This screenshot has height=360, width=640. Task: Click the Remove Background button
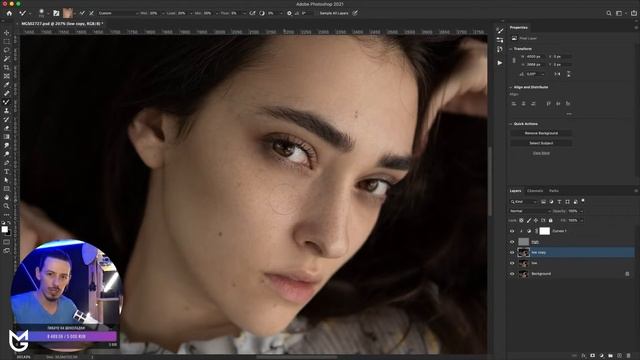click(x=541, y=133)
